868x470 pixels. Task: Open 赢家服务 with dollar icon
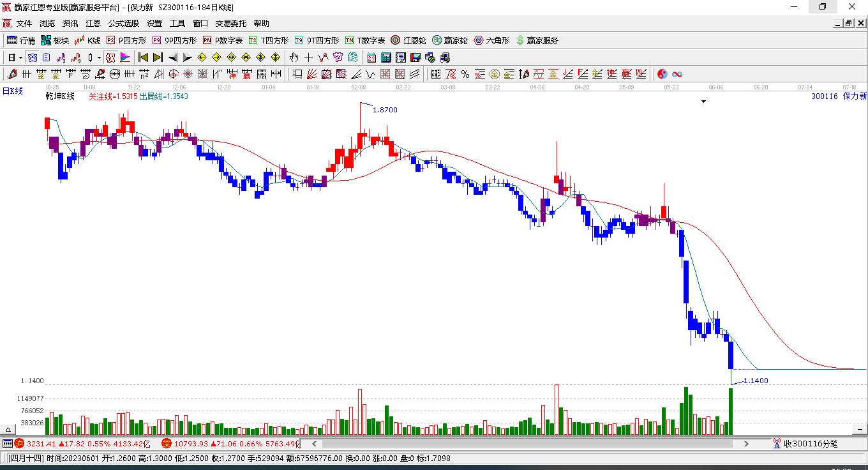[537, 40]
